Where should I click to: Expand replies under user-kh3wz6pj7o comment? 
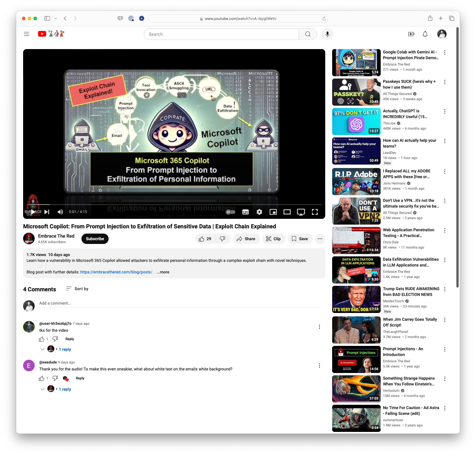[x=65, y=349]
